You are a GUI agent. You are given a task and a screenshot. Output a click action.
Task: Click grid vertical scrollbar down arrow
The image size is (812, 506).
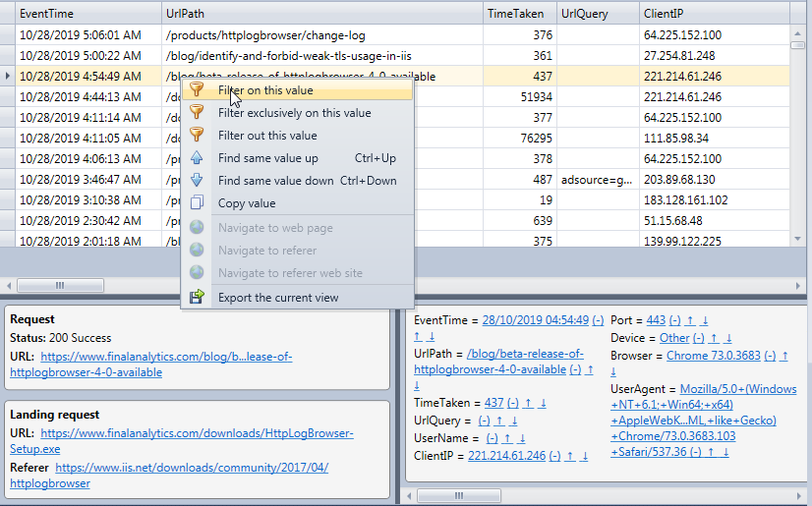pyautogui.click(x=797, y=239)
